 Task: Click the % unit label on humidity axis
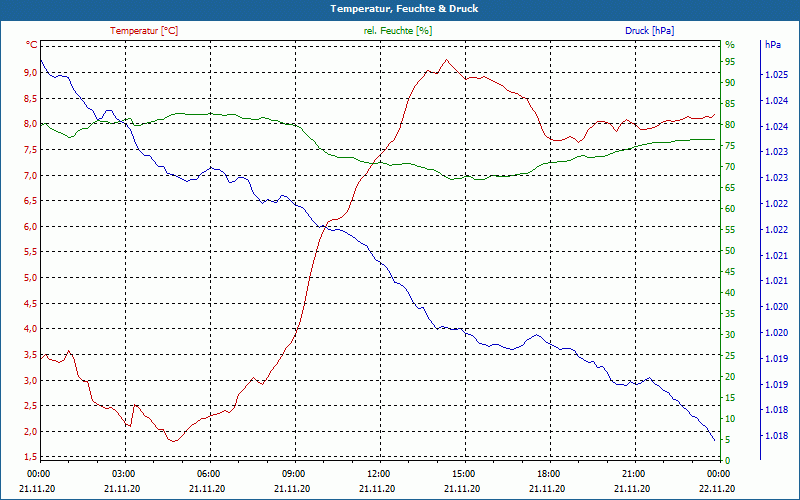pyautogui.click(x=730, y=45)
